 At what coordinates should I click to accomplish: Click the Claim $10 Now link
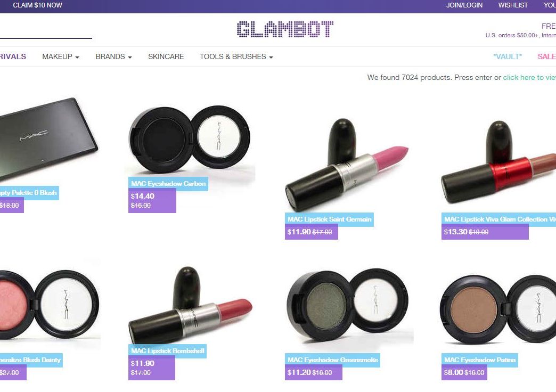(38, 5)
